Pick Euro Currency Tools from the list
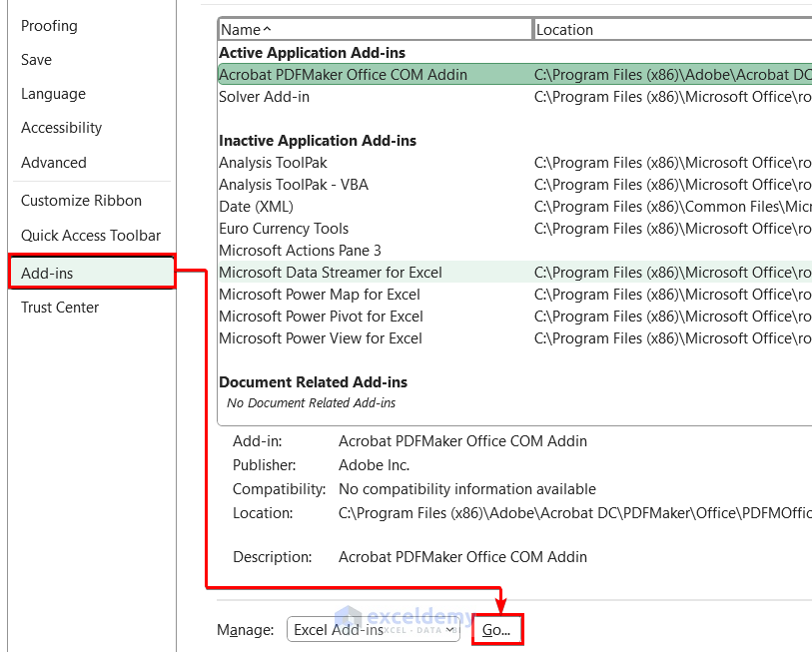This screenshot has width=812, height=652. (x=285, y=229)
